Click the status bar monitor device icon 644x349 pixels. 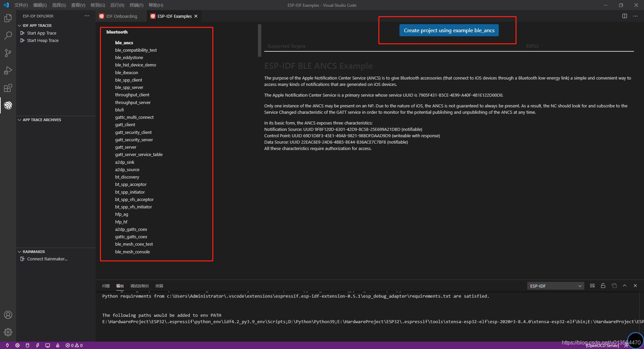tap(48, 345)
